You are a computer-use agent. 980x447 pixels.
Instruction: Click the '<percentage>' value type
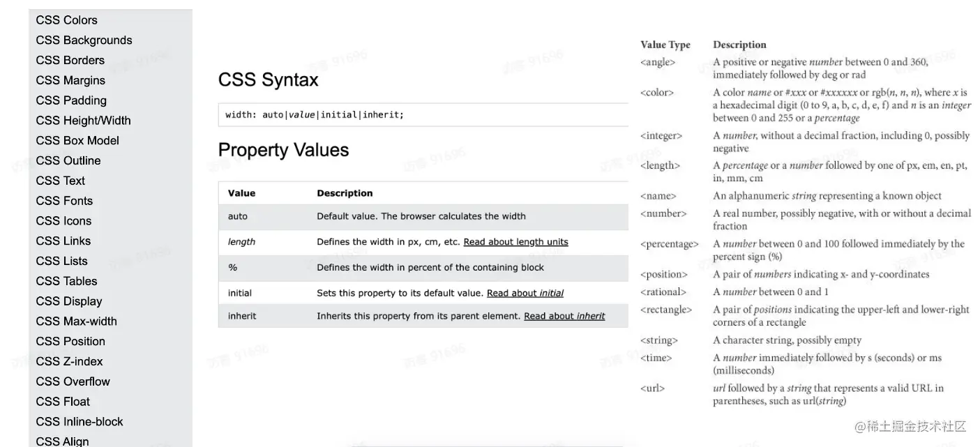coord(670,244)
